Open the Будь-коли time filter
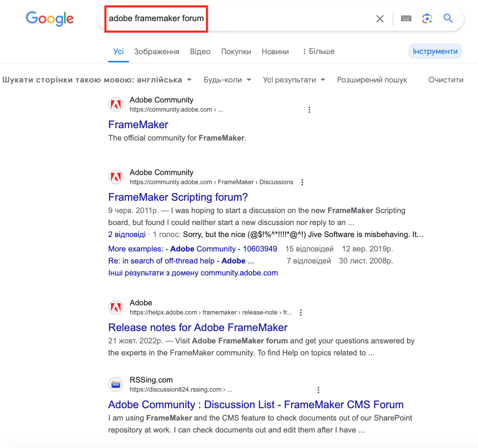Viewport: 478px width, 448px height. coord(227,80)
